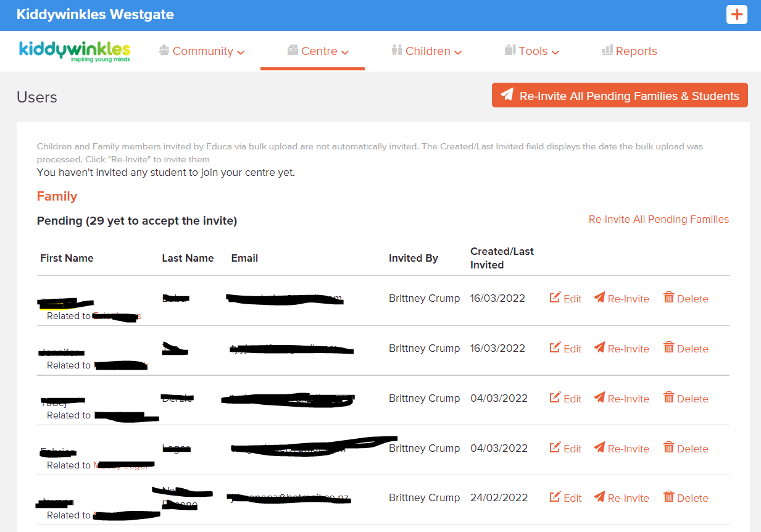Click the Re-Invite plane icon in the second 16/03/2022 row
The width and height of the screenshot is (761, 532).
click(599, 347)
